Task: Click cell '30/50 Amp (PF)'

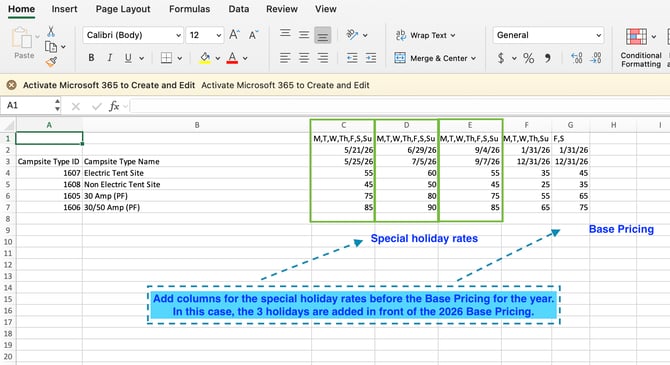Action: tap(197, 207)
